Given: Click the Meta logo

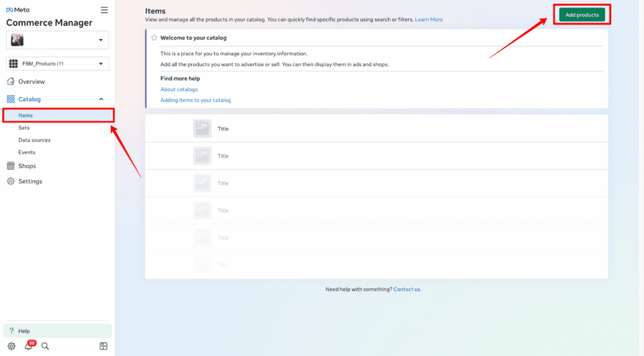Looking at the screenshot, I should [x=18, y=10].
